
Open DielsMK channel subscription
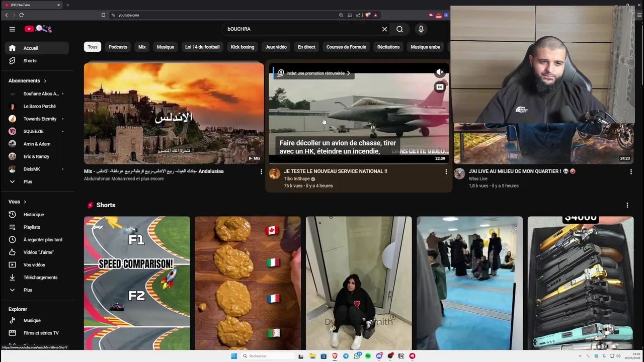pos(37,169)
